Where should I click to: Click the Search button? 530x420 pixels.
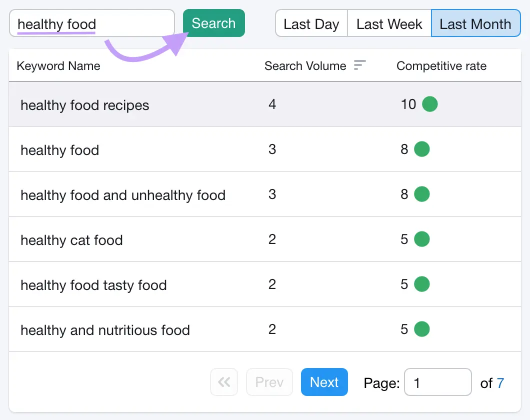213,23
